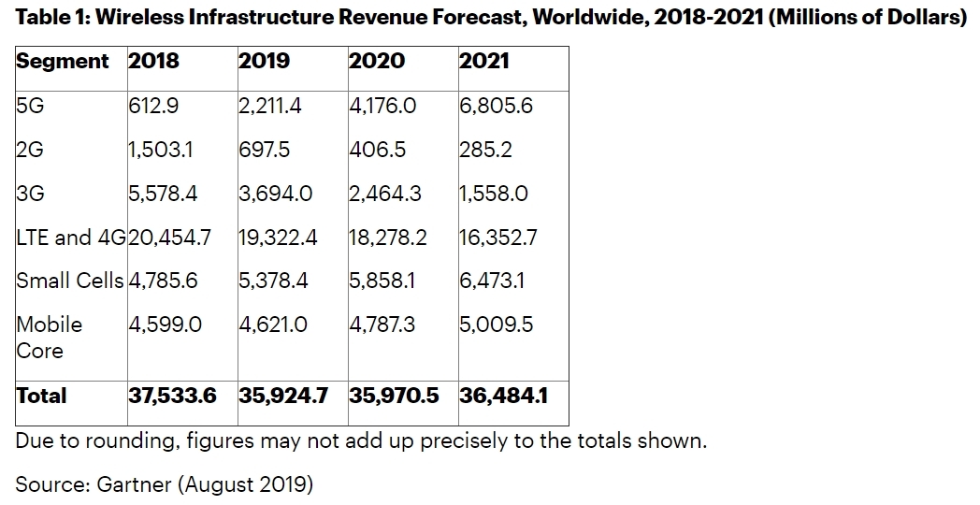The height and width of the screenshot is (505, 980).
Task: Click the 2019 column header
Action: pos(265,62)
